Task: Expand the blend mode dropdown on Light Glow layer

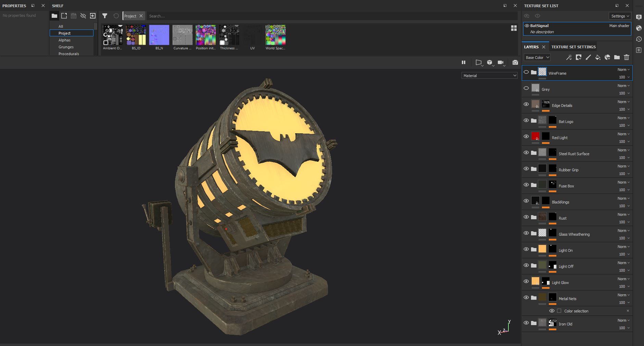Action: click(624, 279)
